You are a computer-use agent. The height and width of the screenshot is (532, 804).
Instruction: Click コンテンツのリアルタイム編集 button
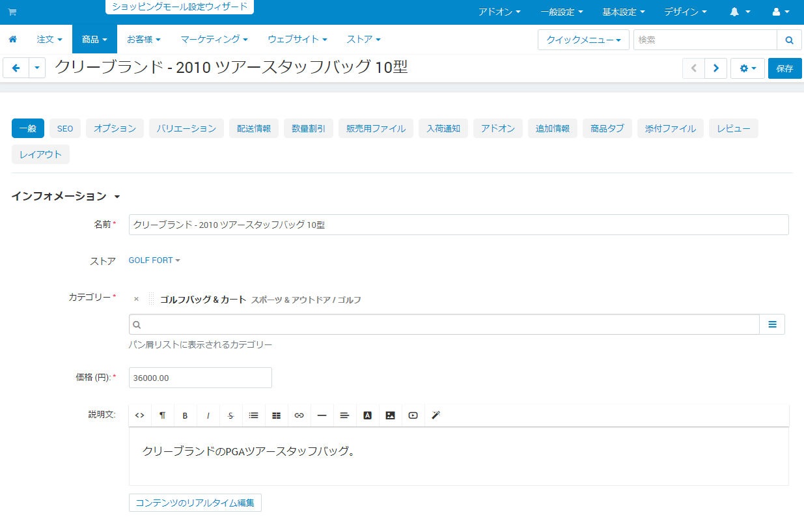(x=195, y=503)
